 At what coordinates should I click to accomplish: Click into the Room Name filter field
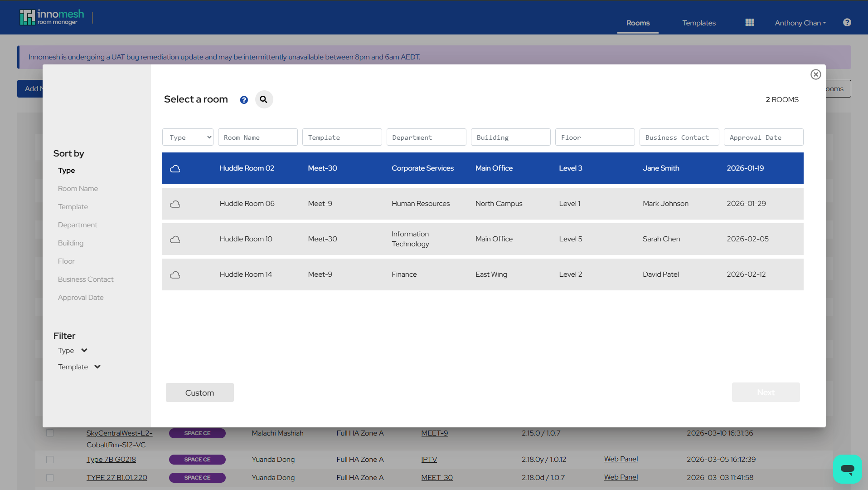pos(257,137)
